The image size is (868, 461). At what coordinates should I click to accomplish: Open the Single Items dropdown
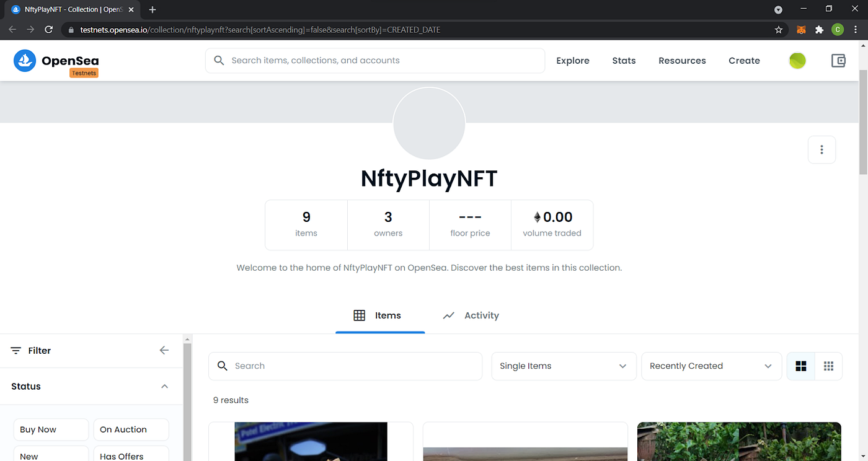point(564,366)
